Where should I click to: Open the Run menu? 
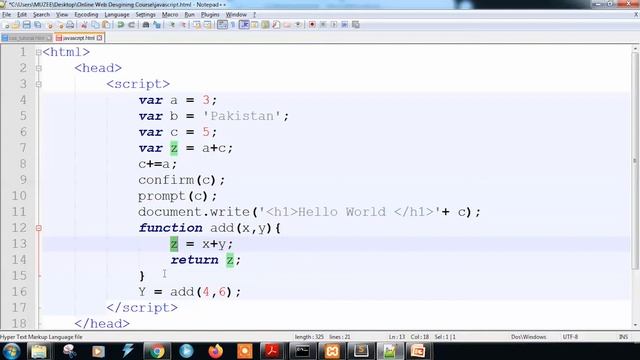(x=189, y=14)
